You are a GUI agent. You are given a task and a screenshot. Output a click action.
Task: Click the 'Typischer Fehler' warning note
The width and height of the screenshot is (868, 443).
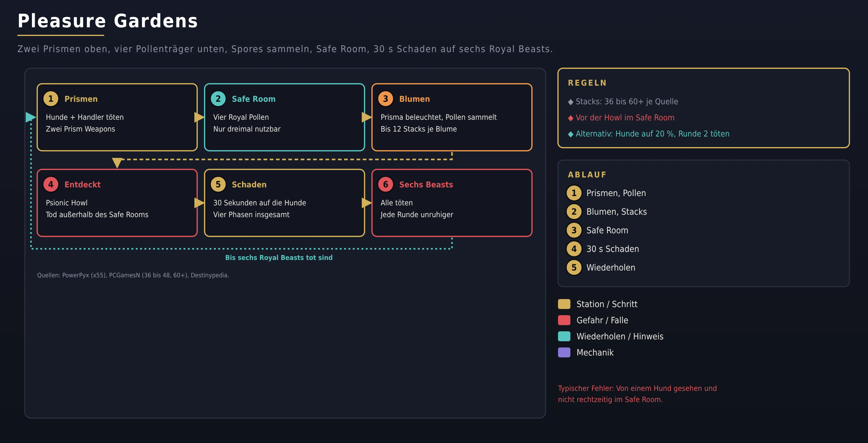637,394
